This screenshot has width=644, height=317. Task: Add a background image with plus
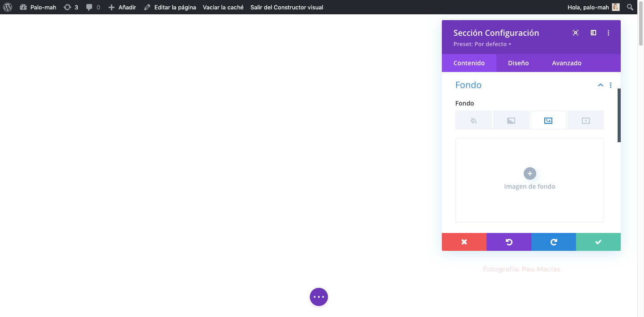[530, 173]
